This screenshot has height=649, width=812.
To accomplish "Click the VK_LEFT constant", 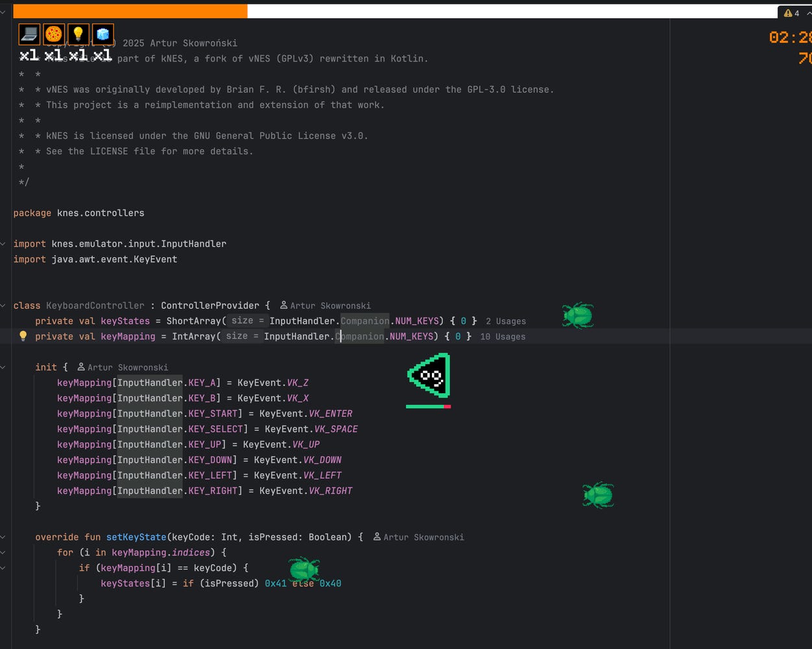I will coord(322,476).
